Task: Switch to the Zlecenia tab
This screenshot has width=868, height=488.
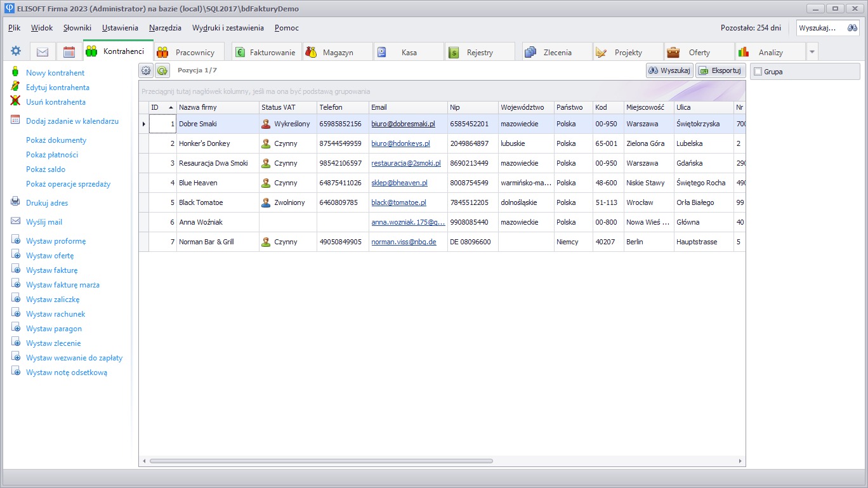Action: 557,52
